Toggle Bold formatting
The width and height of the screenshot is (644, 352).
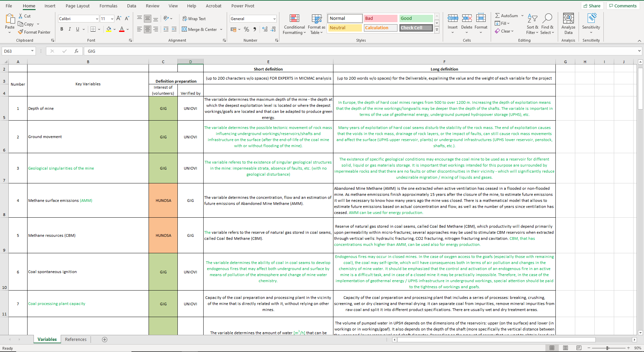tap(62, 29)
